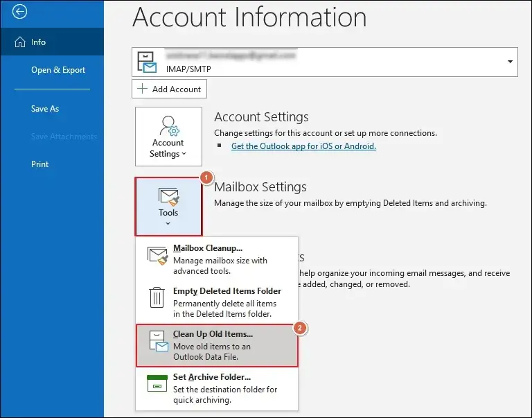532x418 pixels.
Task: Click the Clean Up Old Items archive icon
Action: [x=159, y=341]
